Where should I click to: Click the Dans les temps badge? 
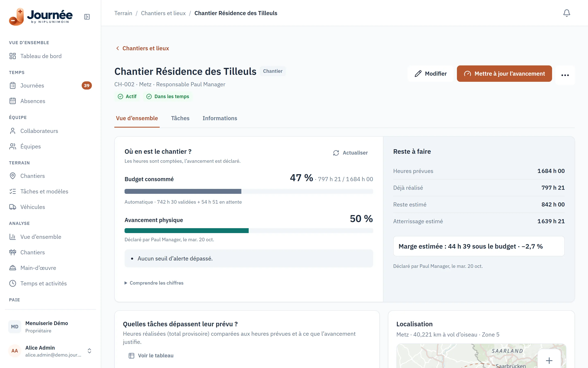coord(168,97)
